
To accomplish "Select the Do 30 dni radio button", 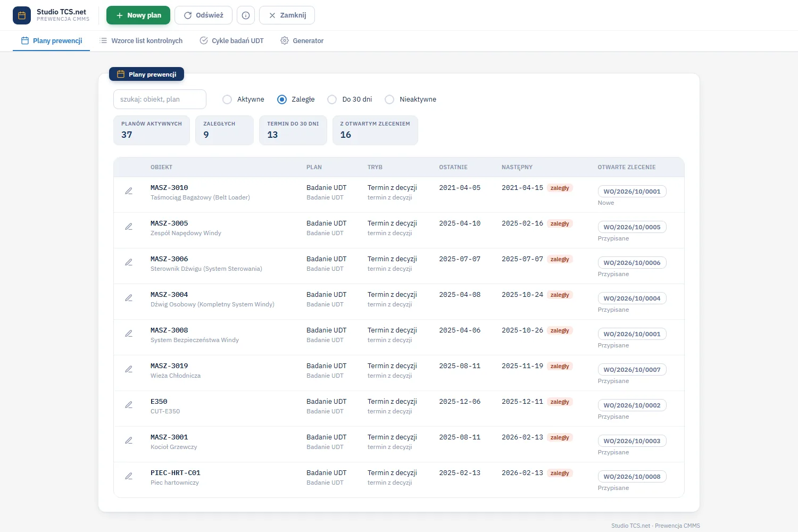I will coord(332,99).
